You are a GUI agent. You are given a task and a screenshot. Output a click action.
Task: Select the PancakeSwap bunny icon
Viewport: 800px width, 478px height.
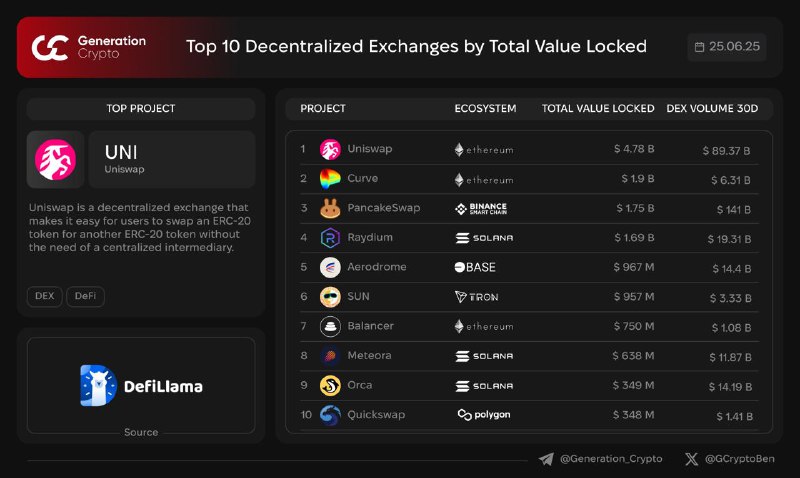click(x=330, y=208)
